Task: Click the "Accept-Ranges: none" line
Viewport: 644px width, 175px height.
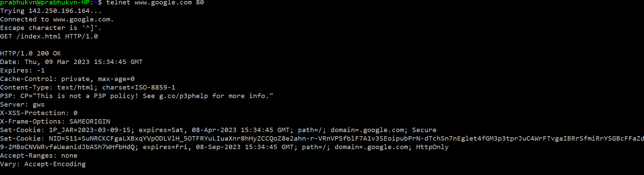Action: click(39, 156)
